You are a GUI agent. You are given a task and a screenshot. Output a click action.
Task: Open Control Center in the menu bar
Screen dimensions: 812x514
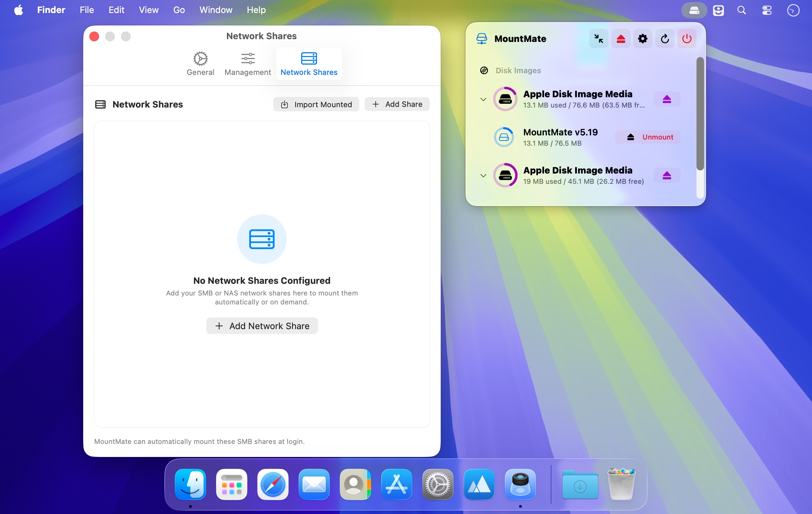(x=767, y=10)
